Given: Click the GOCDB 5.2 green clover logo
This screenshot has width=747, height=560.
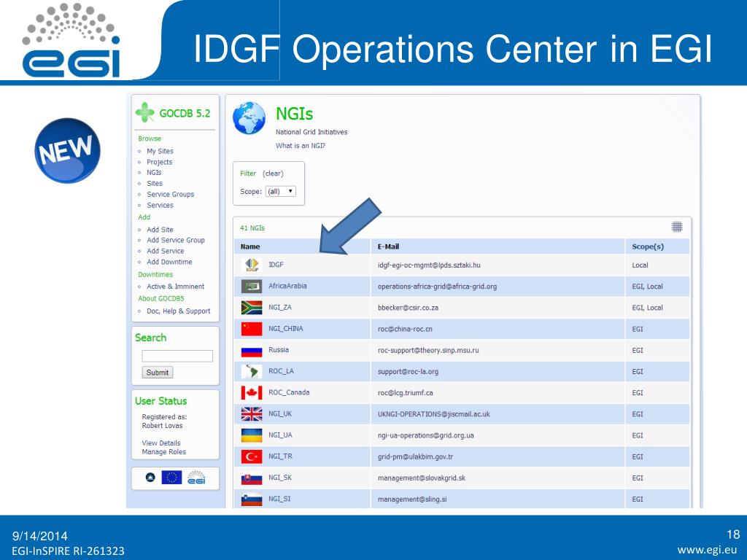Looking at the screenshot, I should [x=145, y=112].
